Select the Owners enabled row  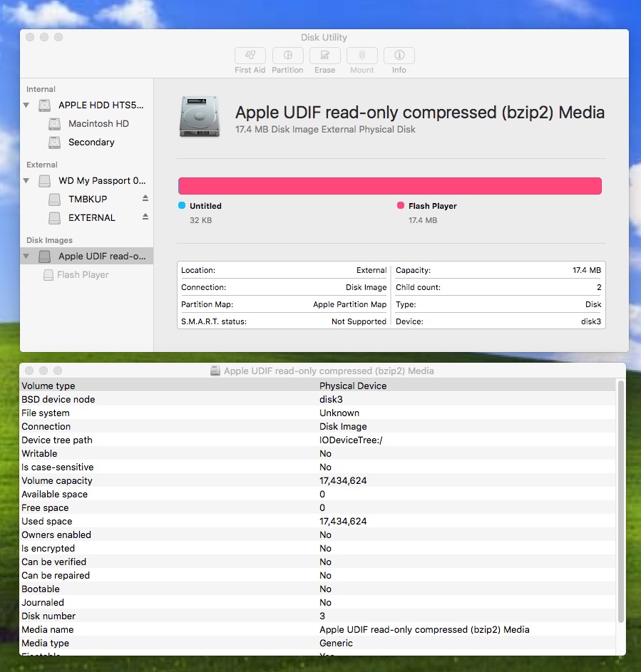click(x=318, y=535)
